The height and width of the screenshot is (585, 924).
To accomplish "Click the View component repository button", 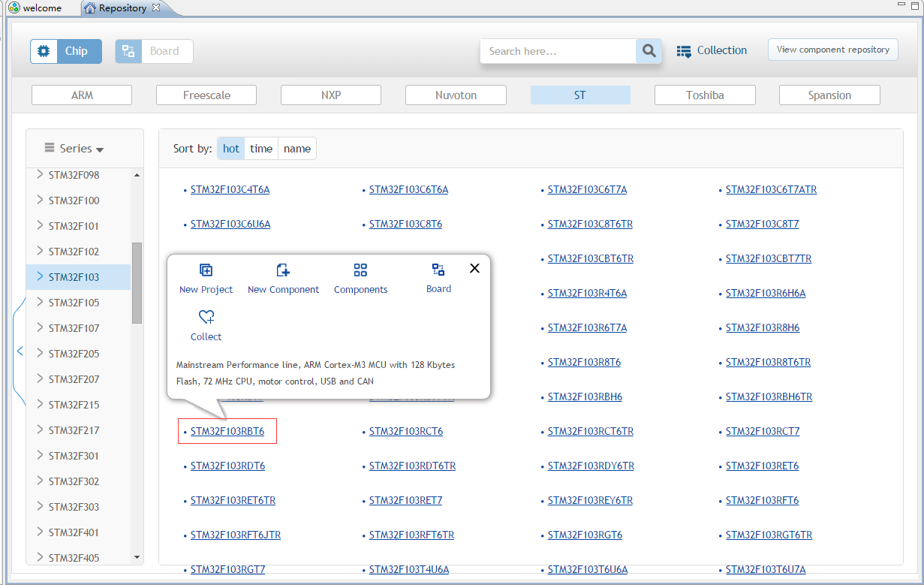I will click(x=833, y=50).
